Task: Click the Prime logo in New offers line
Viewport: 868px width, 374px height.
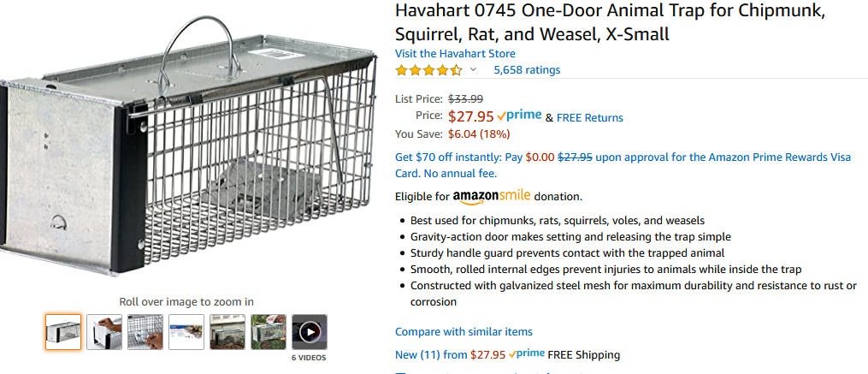Action: [526, 353]
